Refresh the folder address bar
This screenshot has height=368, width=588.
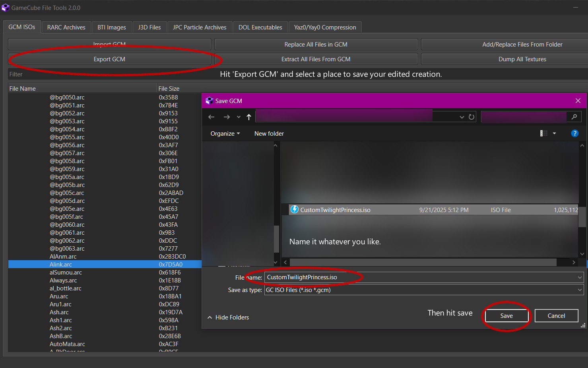click(x=472, y=117)
